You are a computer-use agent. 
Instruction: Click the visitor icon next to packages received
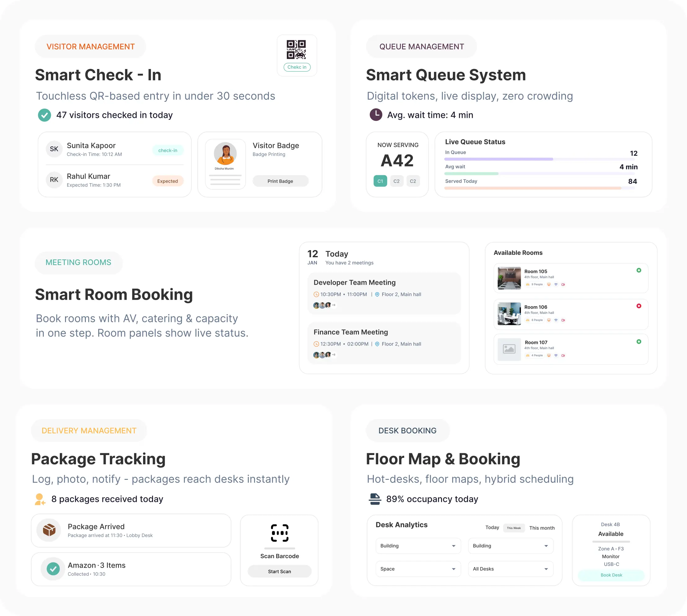(x=40, y=499)
